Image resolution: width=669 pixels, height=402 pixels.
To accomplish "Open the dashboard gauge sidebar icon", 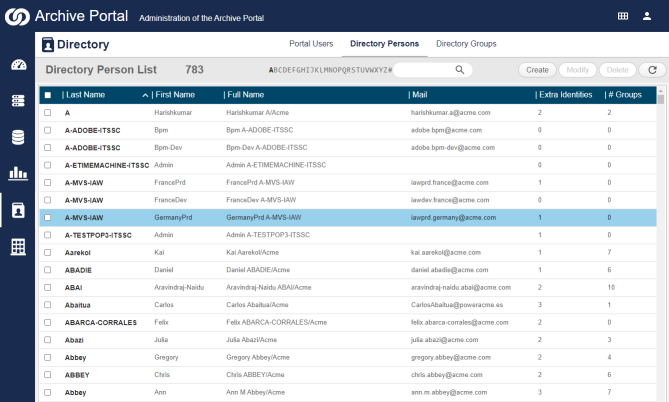I will [x=18, y=65].
